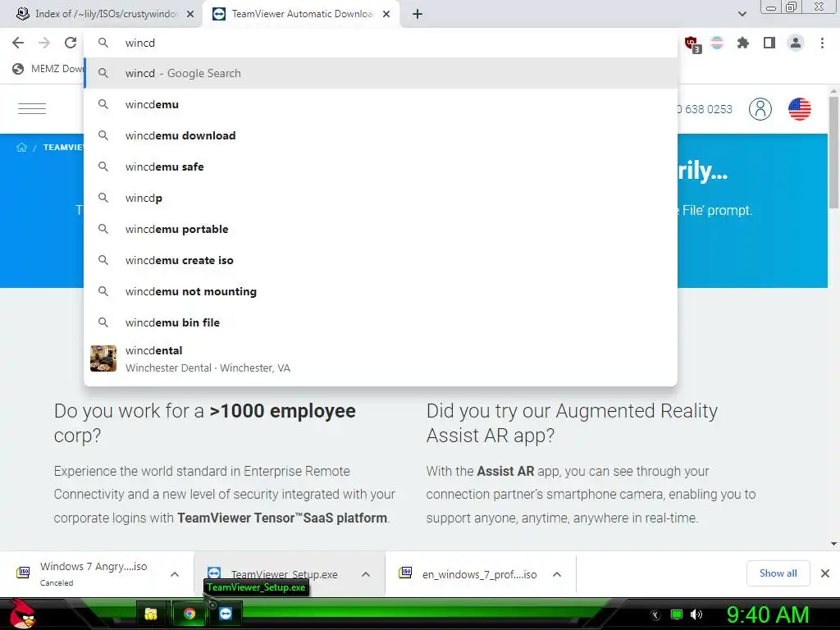Open the tab search chevron

[x=742, y=15]
